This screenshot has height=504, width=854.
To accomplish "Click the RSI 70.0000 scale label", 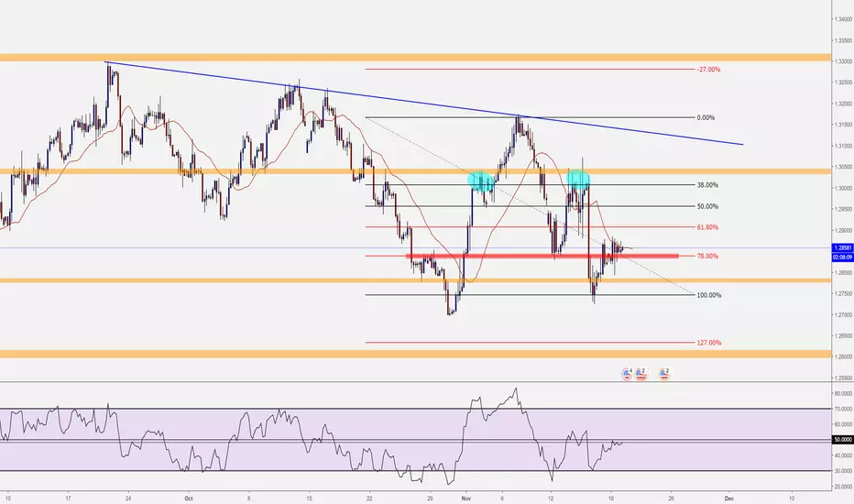I will point(843,409).
